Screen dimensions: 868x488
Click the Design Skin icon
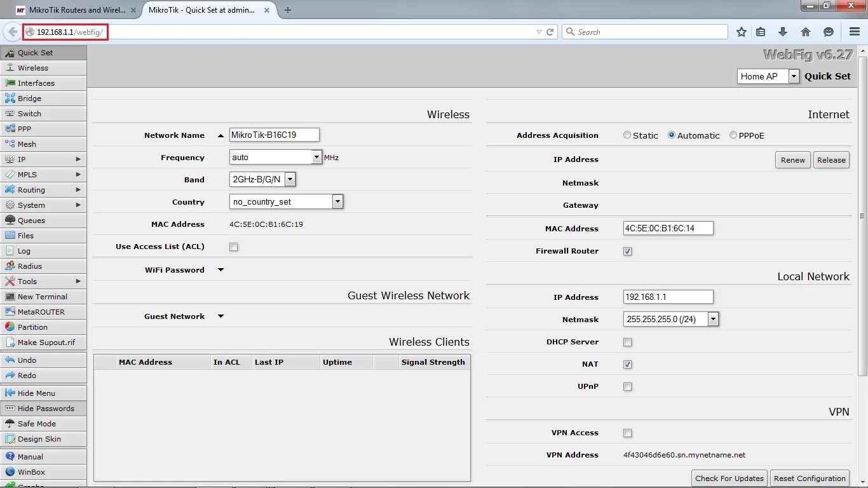[x=10, y=439]
